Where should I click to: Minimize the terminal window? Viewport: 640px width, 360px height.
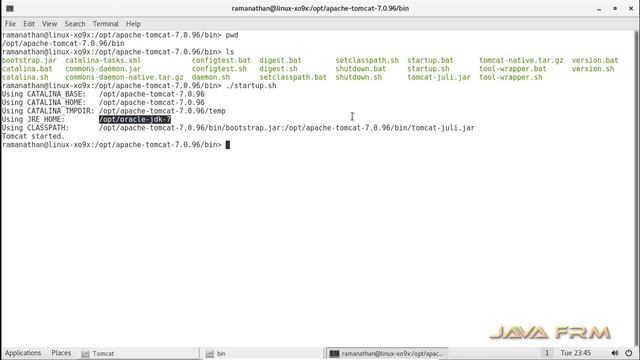pyautogui.click(x=599, y=9)
